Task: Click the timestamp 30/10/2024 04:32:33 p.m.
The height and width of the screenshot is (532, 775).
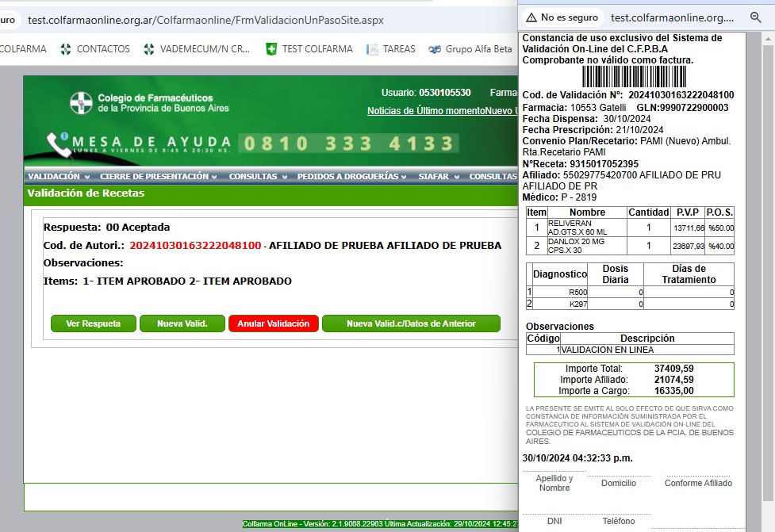Action: click(x=577, y=458)
